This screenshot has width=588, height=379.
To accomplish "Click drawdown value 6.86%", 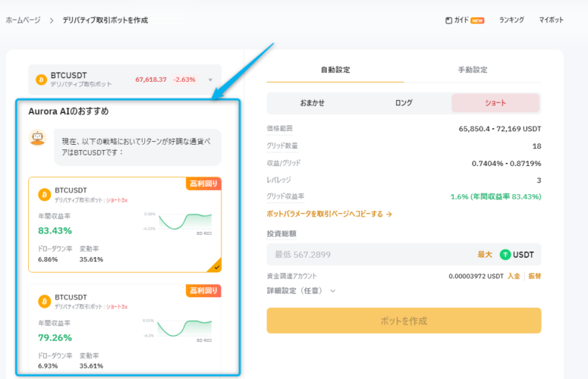I will tap(48, 259).
